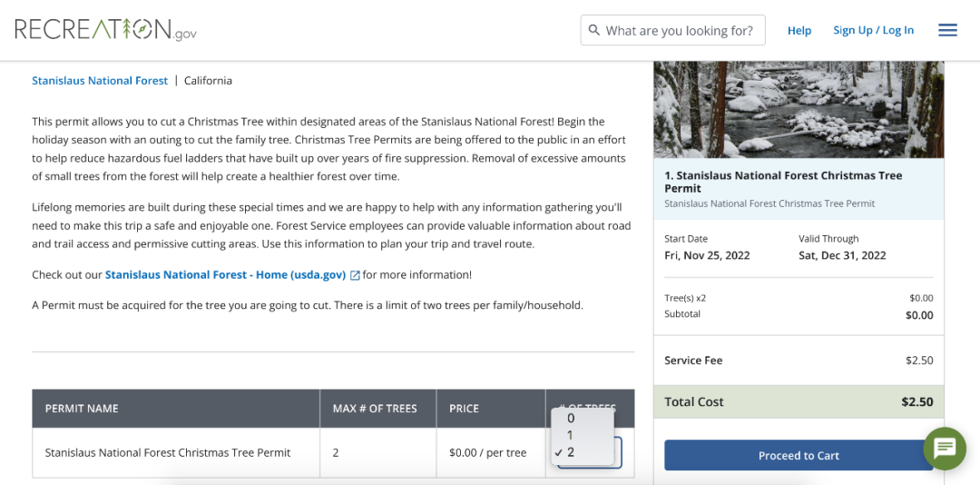Click the 'Subtotal' label
980x485 pixels.
(682, 313)
